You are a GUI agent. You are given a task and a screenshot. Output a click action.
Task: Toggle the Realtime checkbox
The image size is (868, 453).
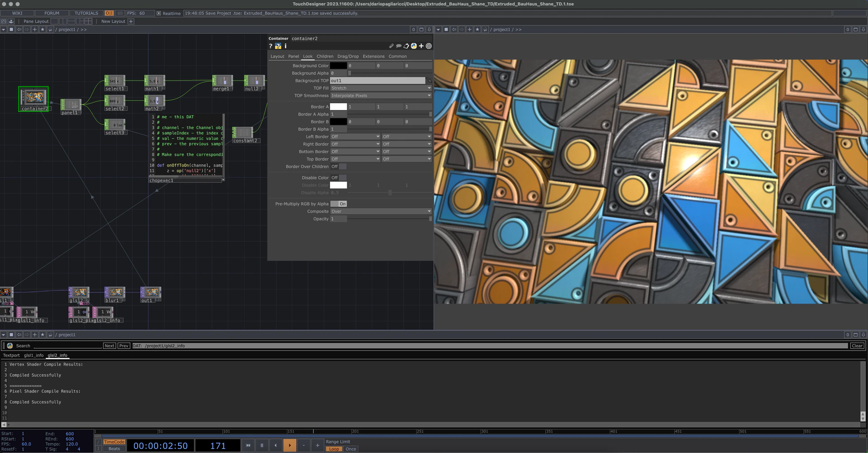pos(159,13)
